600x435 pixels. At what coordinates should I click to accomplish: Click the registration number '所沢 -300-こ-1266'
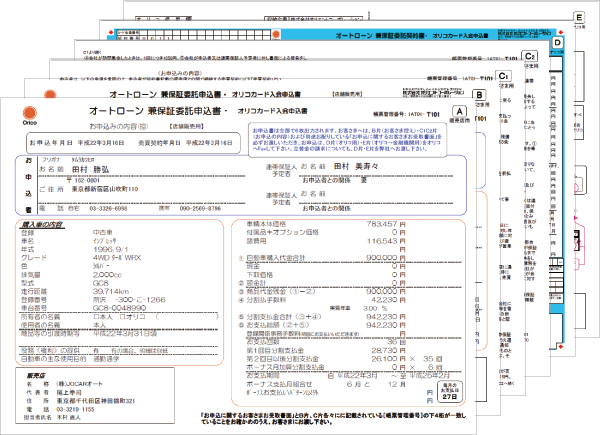click(129, 300)
